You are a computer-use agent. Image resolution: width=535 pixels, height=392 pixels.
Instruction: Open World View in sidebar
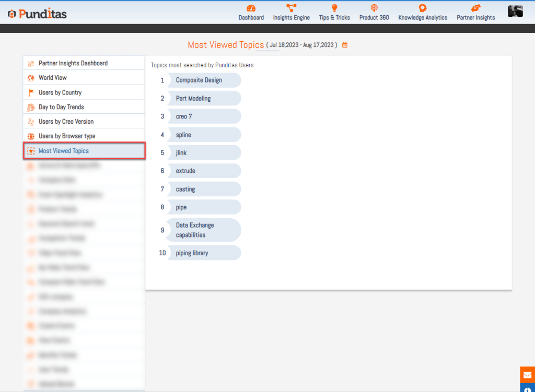click(53, 78)
